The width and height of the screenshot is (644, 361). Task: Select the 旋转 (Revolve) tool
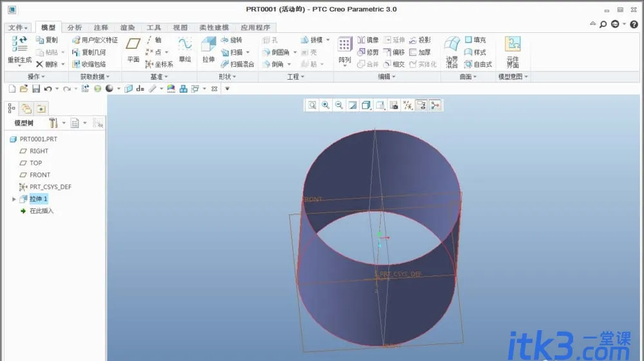[x=232, y=40]
